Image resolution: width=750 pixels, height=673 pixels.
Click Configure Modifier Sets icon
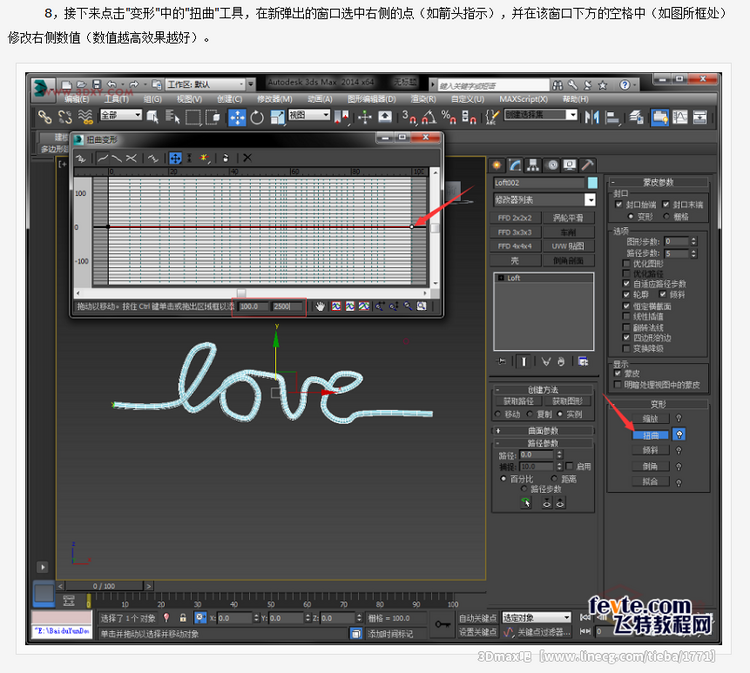click(x=583, y=362)
